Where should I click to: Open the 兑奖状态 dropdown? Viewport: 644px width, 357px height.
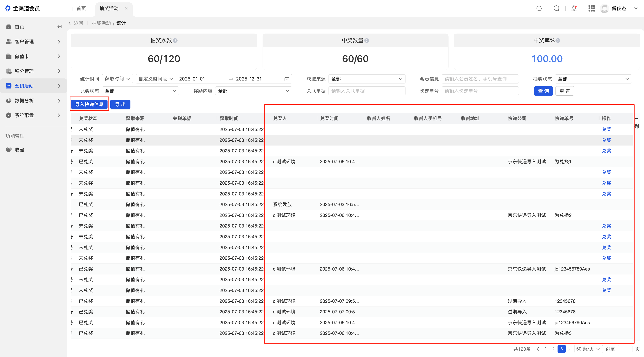pos(140,91)
